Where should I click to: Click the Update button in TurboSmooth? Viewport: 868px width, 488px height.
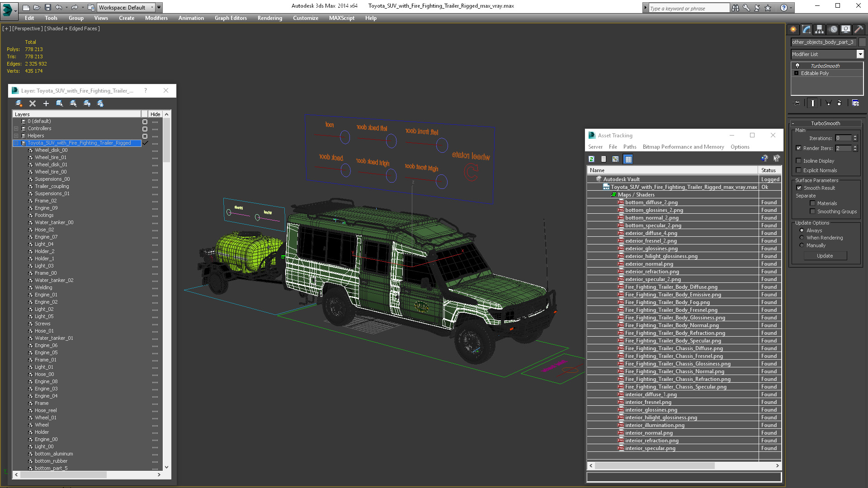(825, 256)
